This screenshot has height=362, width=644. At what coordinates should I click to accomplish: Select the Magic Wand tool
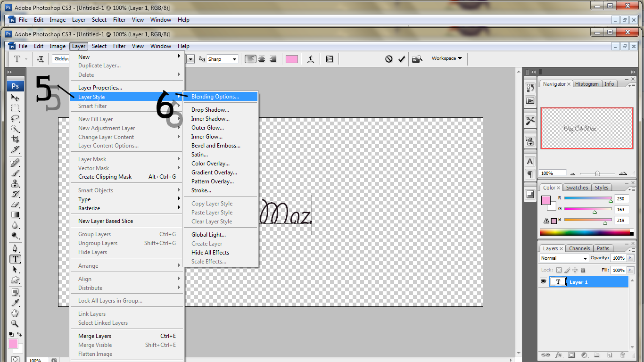[x=15, y=129]
